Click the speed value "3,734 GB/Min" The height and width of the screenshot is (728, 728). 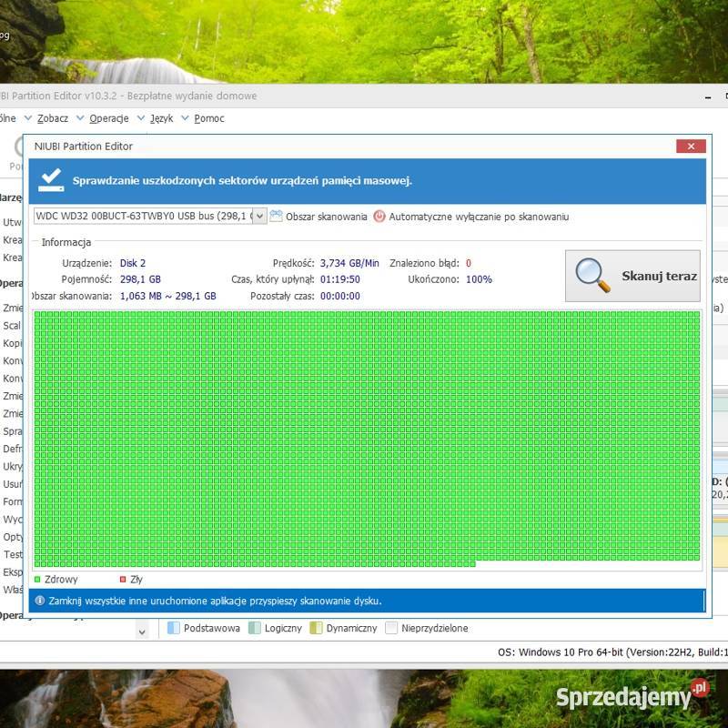(349, 263)
